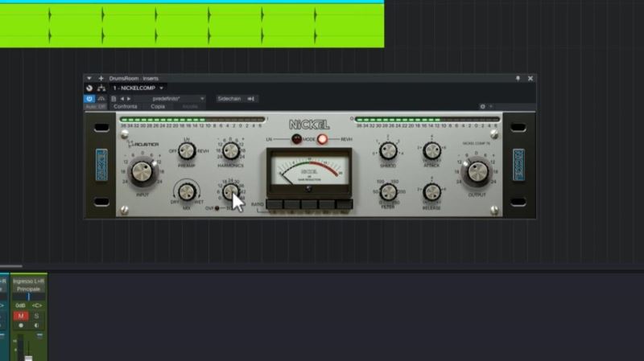The height and width of the screenshot is (361, 644).
Task: Click the threshold knob under the cursor
Action: point(230,191)
